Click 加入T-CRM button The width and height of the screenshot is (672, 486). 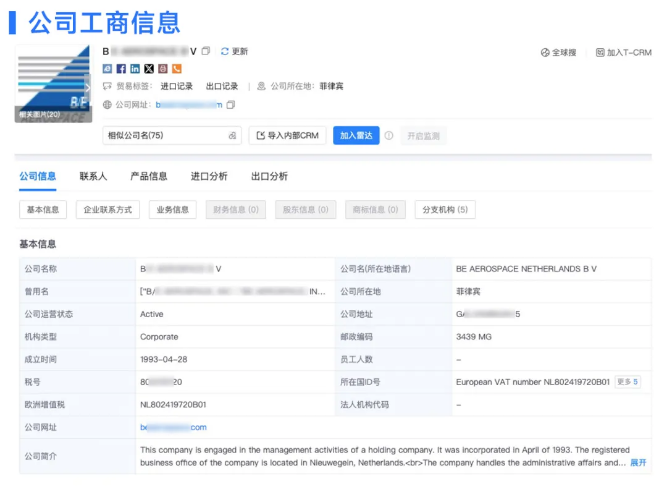pyautogui.click(x=622, y=52)
